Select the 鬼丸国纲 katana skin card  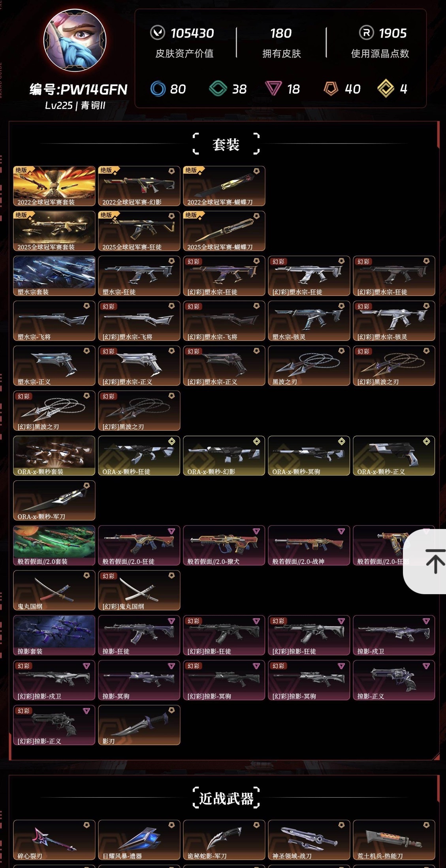tap(54, 590)
